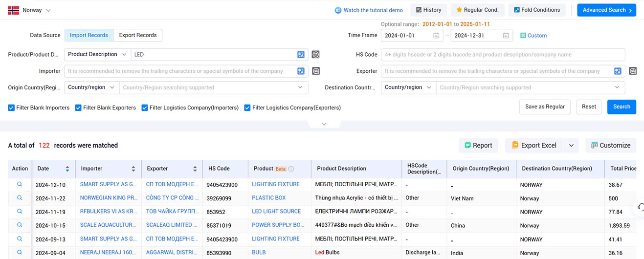Open the Custom time frame option

coord(533,36)
